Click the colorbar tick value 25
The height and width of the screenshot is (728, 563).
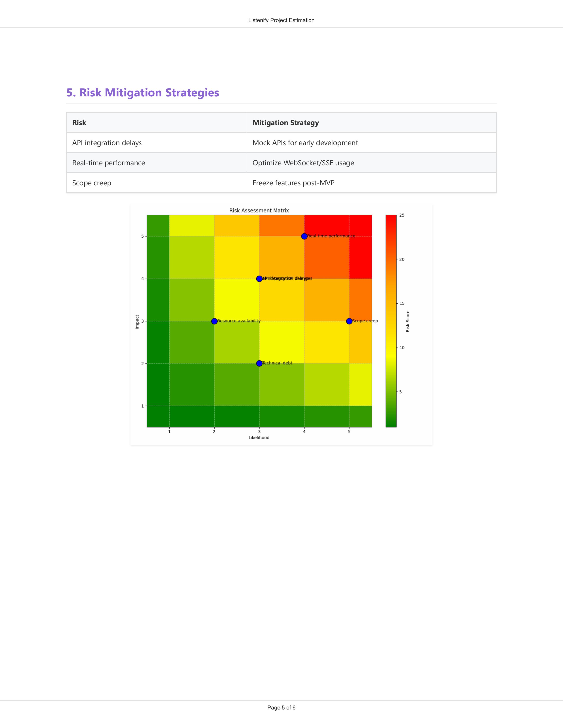[x=402, y=215]
